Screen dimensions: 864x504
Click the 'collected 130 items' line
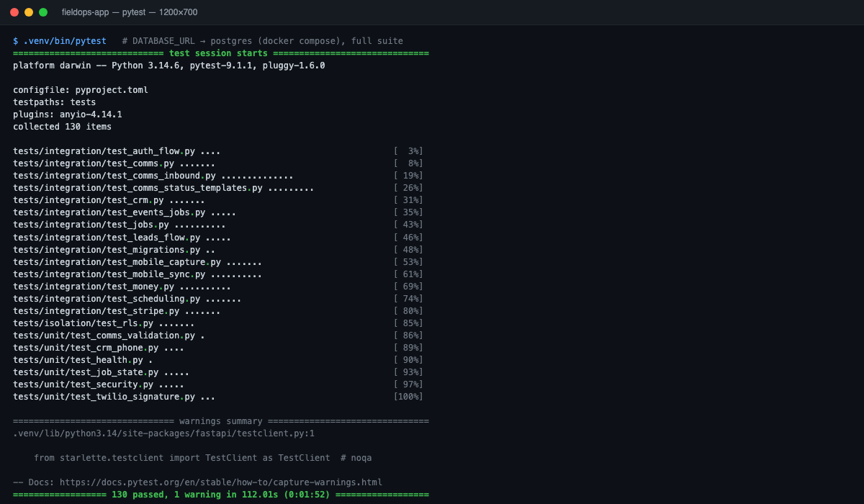[x=63, y=127]
